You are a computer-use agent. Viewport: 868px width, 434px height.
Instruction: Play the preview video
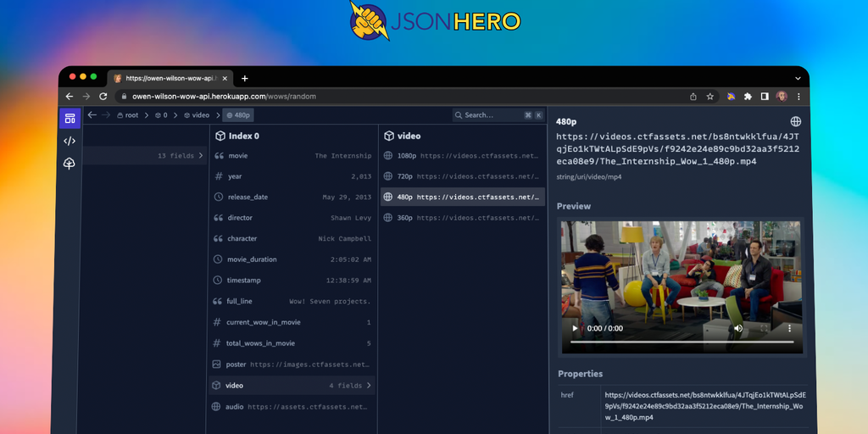[576, 328]
